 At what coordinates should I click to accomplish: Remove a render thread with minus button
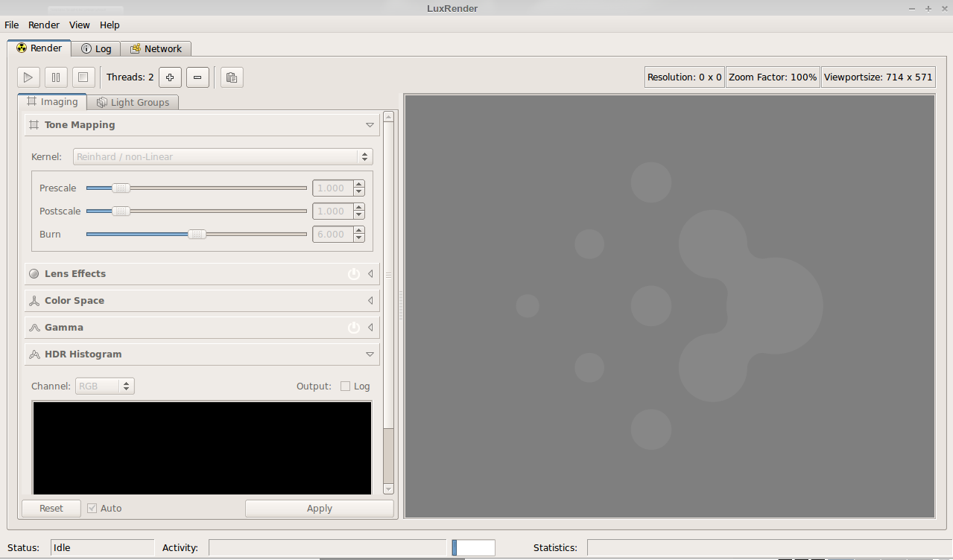click(x=197, y=77)
